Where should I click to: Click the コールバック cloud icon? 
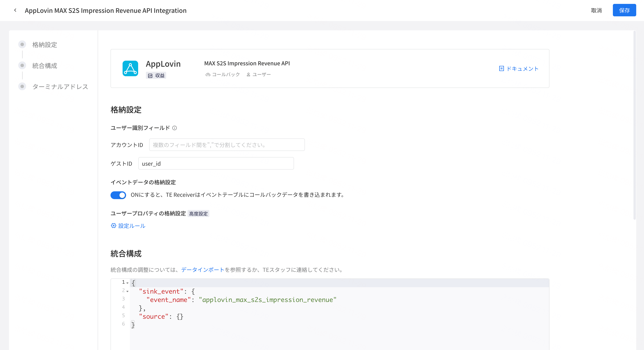coord(208,74)
